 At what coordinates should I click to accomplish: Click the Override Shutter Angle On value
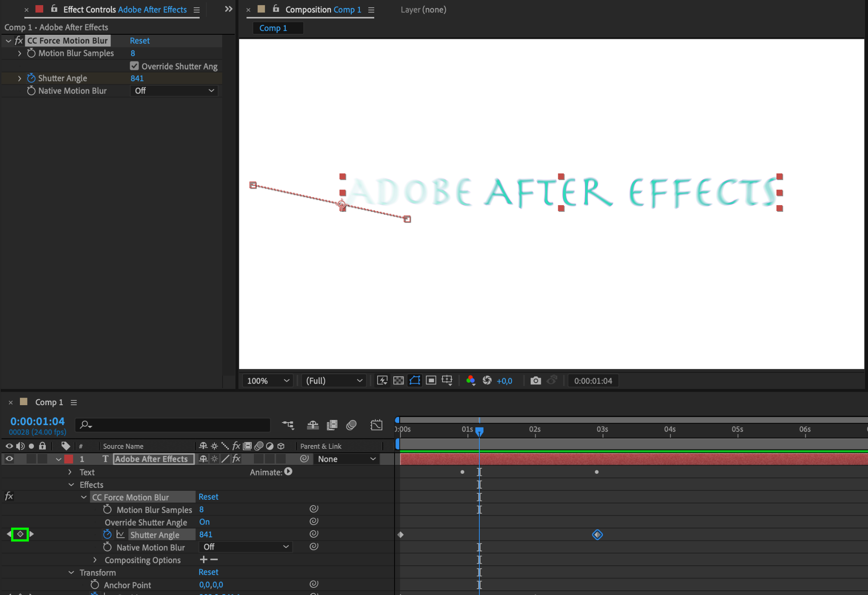click(x=204, y=522)
